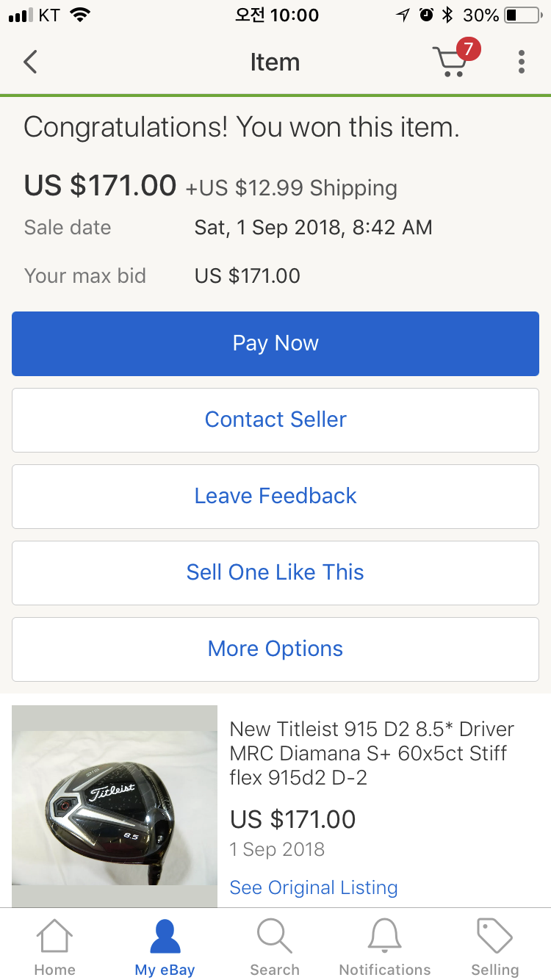
Task: Open the New Titleist 915 D2 item title
Action: coord(372,753)
